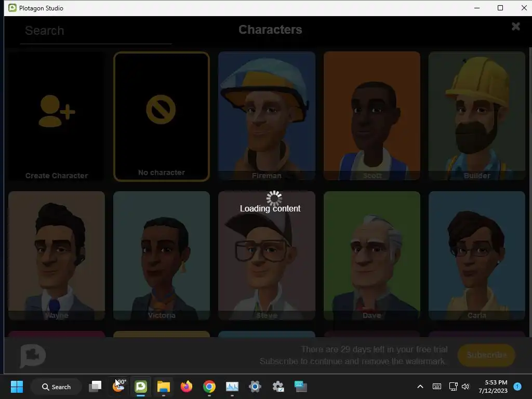The width and height of the screenshot is (532, 399).
Task: Choose the Dave character card
Action: click(372, 256)
